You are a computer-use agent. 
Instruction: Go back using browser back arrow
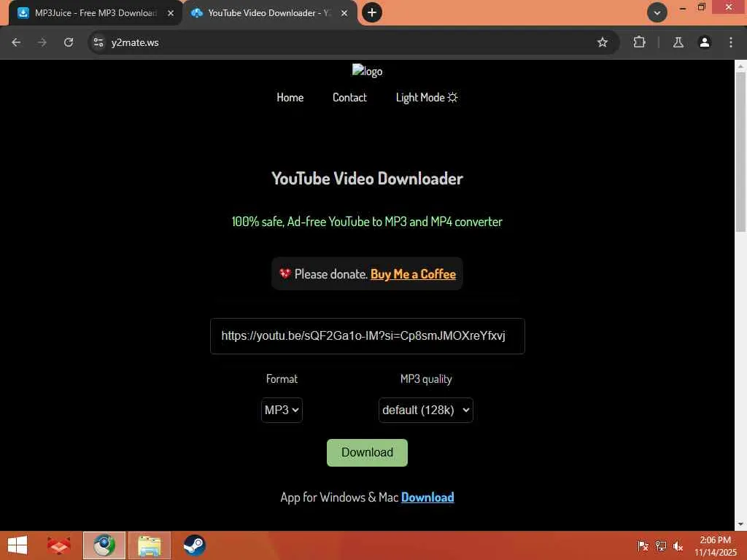[16, 42]
